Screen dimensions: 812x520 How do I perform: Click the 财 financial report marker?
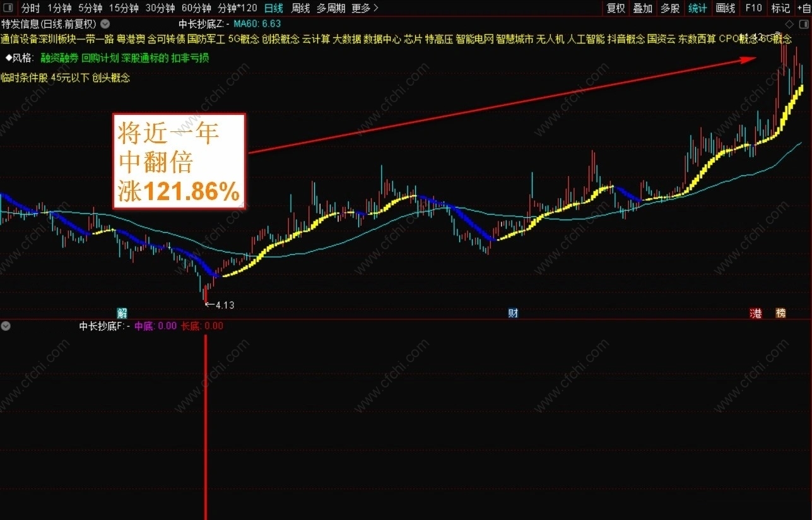click(x=514, y=312)
